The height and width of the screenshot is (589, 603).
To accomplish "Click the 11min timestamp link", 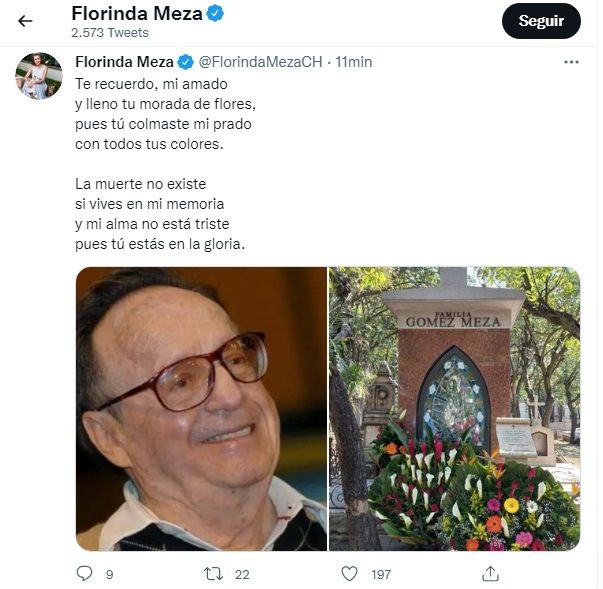I will pyautogui.click(x=354, y=62).
